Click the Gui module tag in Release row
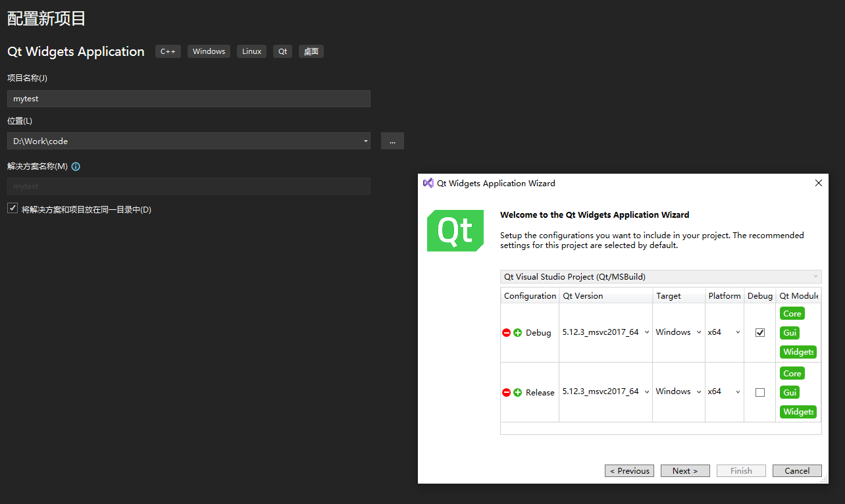 click(790, 392)
